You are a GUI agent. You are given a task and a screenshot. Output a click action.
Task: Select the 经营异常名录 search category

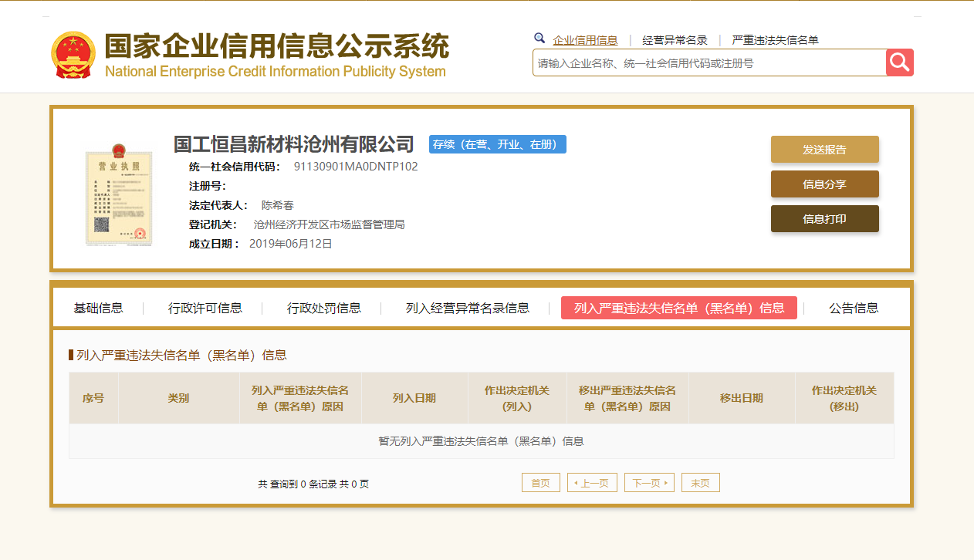(x=675, y=40)
